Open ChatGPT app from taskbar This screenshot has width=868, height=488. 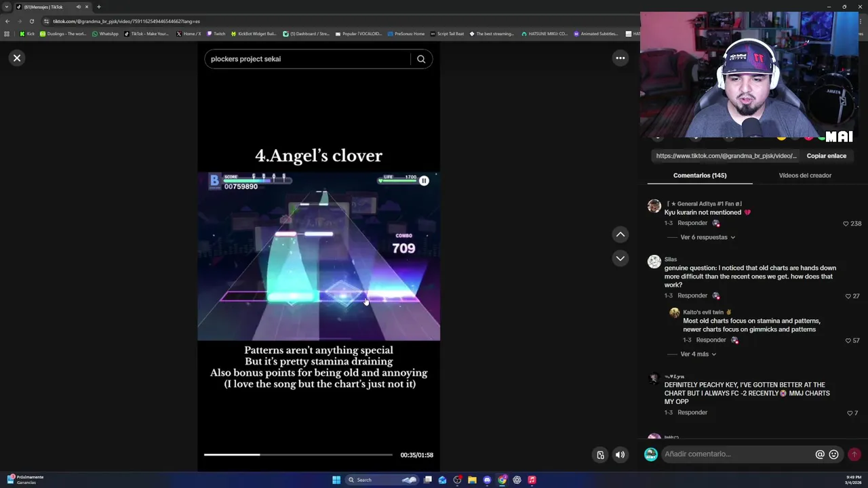(x=517, y=480)
